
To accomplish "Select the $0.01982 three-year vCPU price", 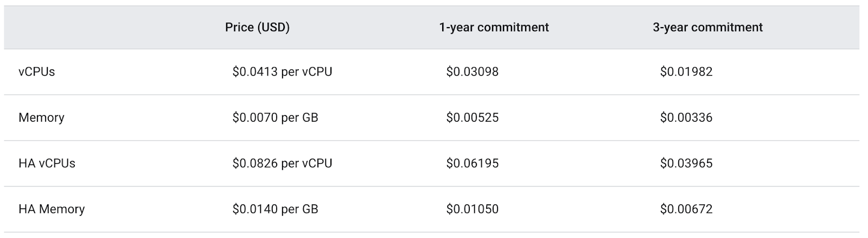I will 686,72.
